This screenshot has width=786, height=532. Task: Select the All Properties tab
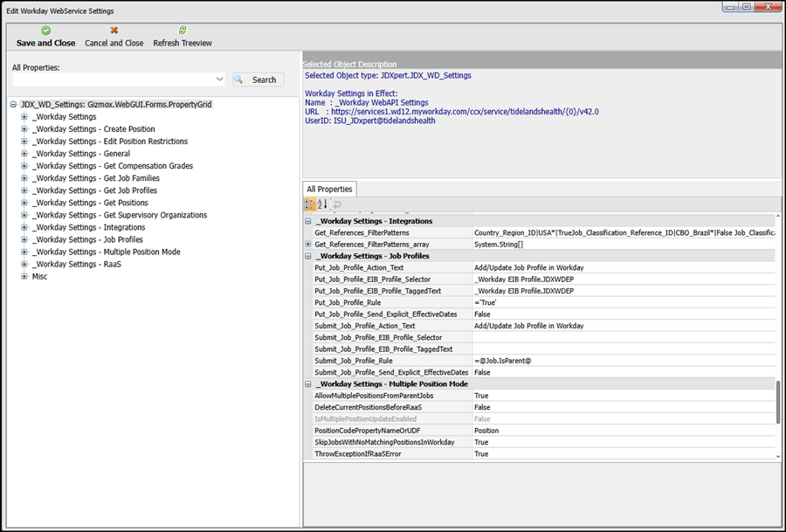(329, 189)
